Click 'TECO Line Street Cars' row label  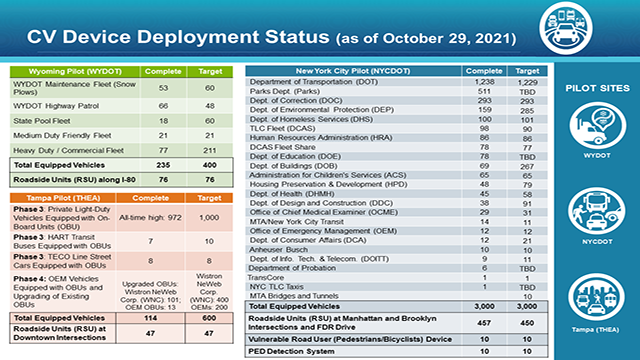click(x=62, y=261)
